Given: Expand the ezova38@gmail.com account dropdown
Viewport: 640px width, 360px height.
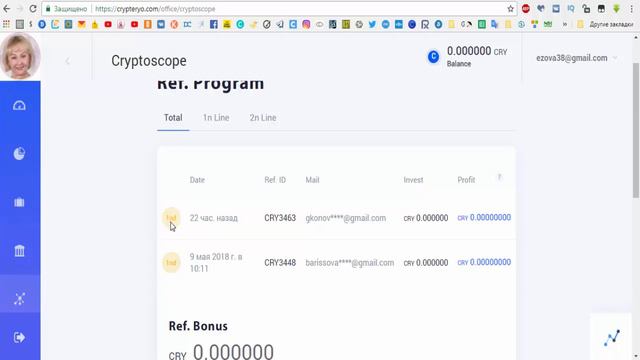Looking at the screenshot, I should pyautogui.click(x=576, y=58).
